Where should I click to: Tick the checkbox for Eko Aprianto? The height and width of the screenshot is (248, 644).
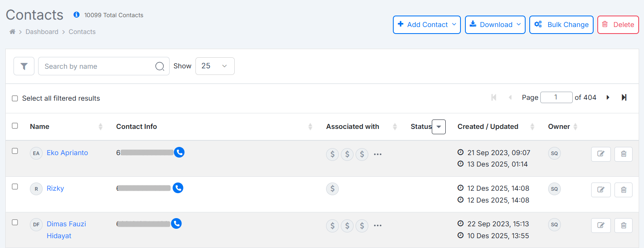(15, 151)
